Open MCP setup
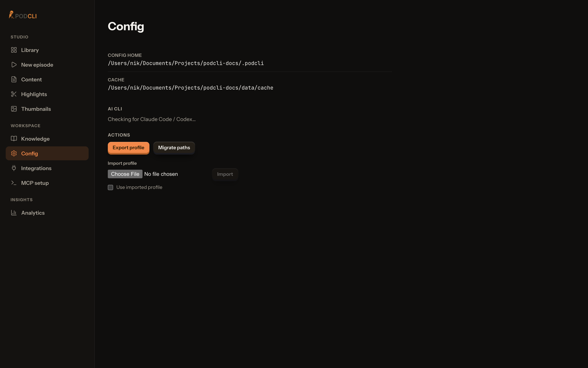This screenshot has width=588, height=368. [47, 183]
